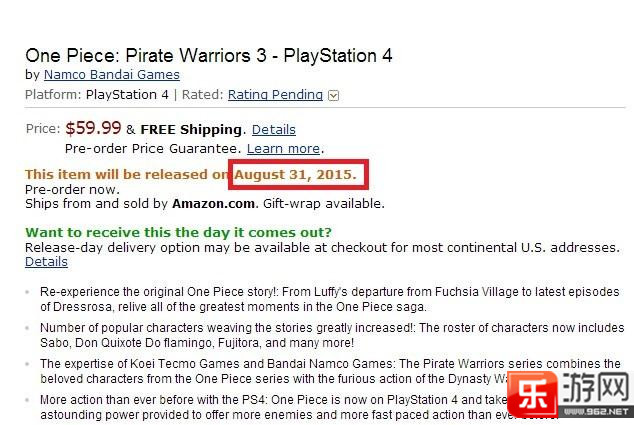Open the Rating Pending link
The height and width of the screenshot is (425, 634).
(275, 95)
